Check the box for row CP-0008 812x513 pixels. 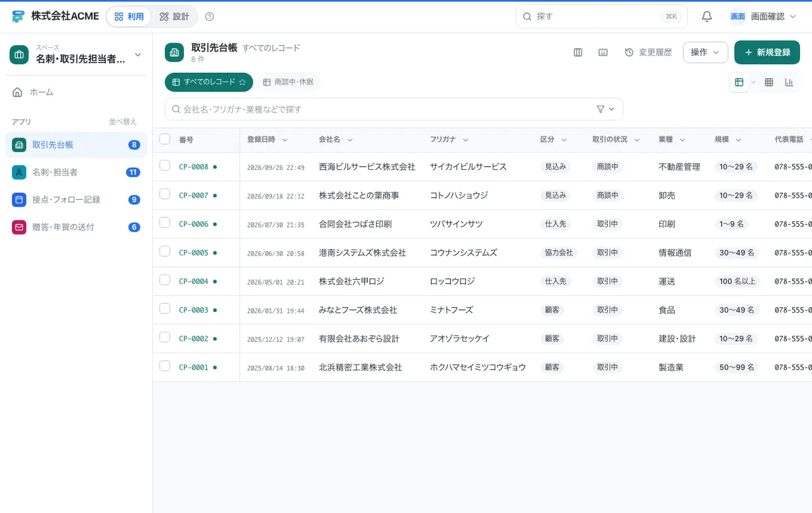(165, 166)
